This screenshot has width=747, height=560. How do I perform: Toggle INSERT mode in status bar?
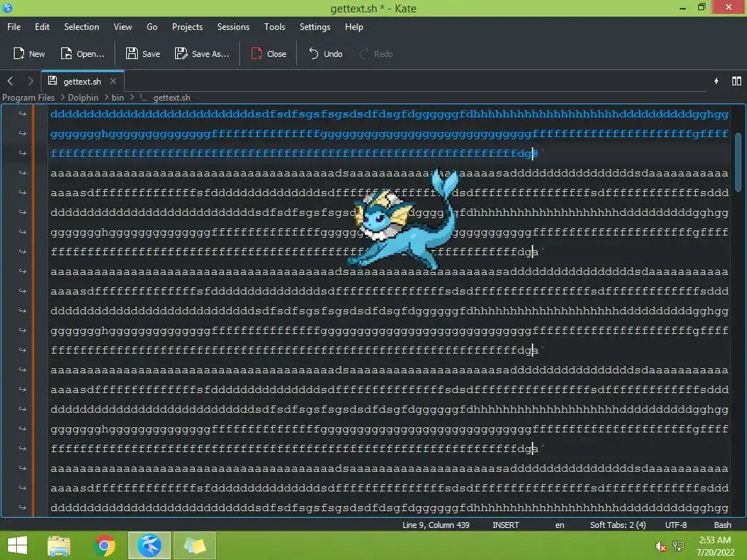pyautogui.click(x=506, y=525)
